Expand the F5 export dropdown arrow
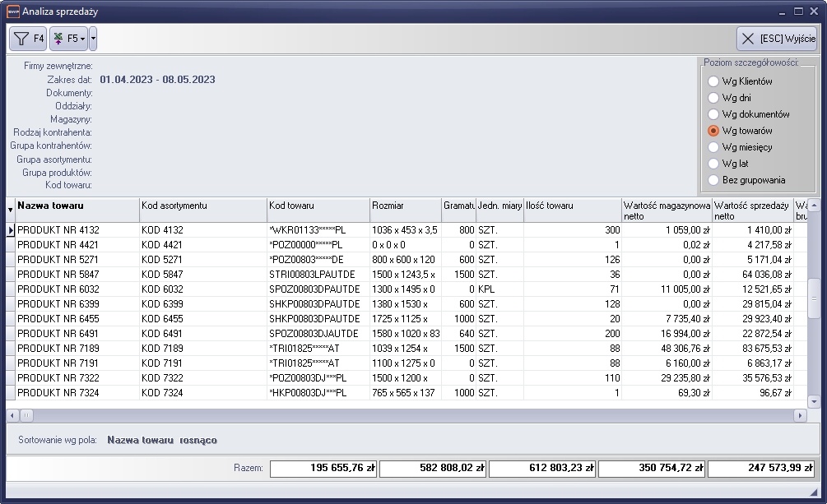Viewport: 827px width, 504px height. (83, 39)
